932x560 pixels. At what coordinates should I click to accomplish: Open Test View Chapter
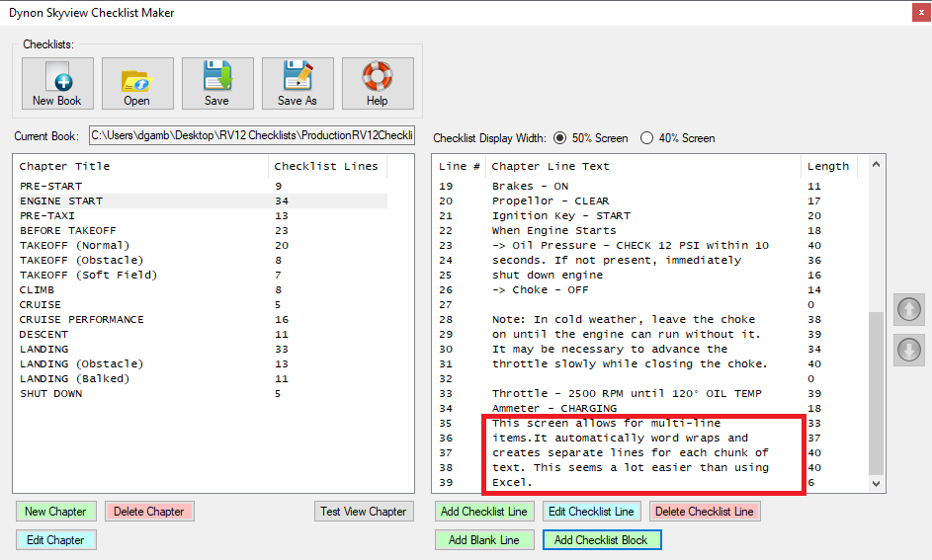363,512
